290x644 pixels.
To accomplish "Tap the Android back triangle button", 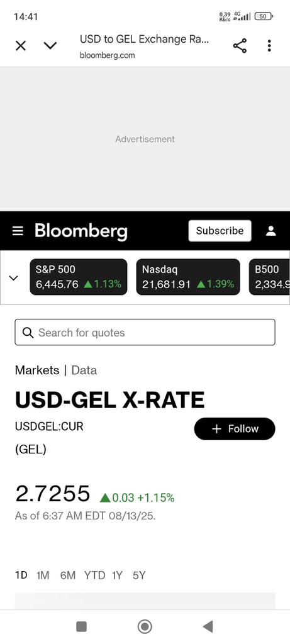I will [x=208, y=626].
